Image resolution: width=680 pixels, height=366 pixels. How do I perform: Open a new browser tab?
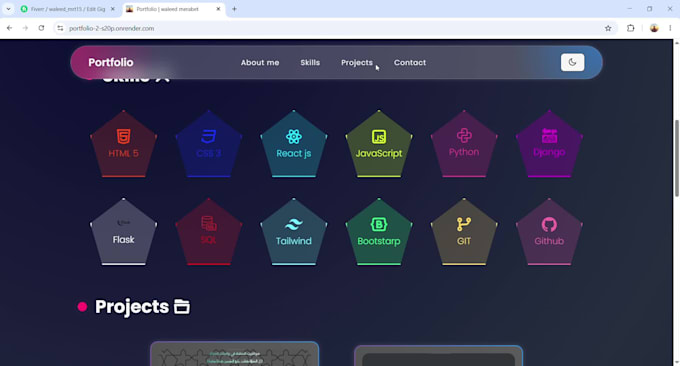pos(234,9)
